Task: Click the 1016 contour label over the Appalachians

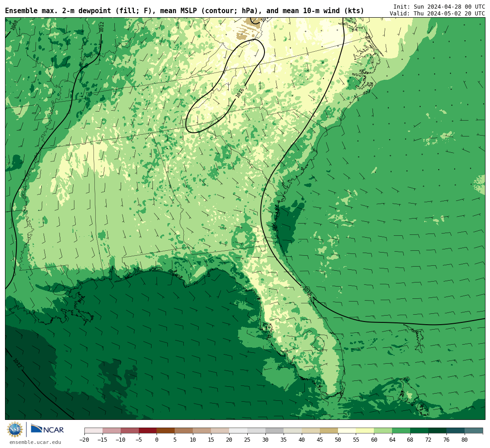Action: pos(240,93)
